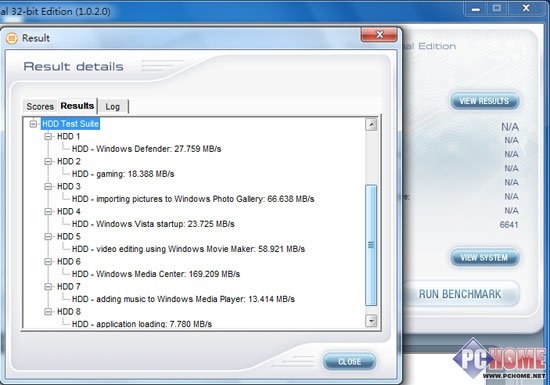Screen dimensions: 550x385
Task: Switch to the Scores tab
Action: [x=40, y=107]
